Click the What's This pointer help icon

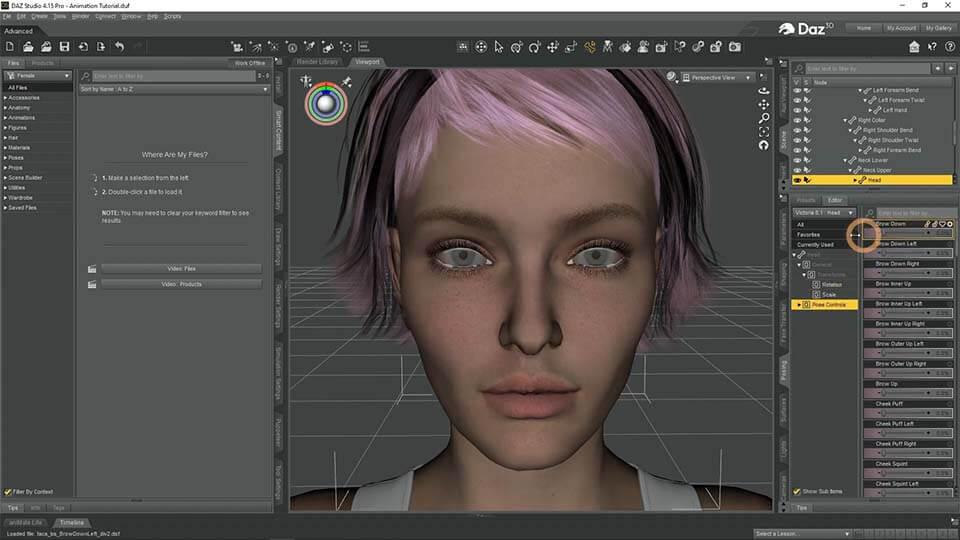[x=932, y=47]
